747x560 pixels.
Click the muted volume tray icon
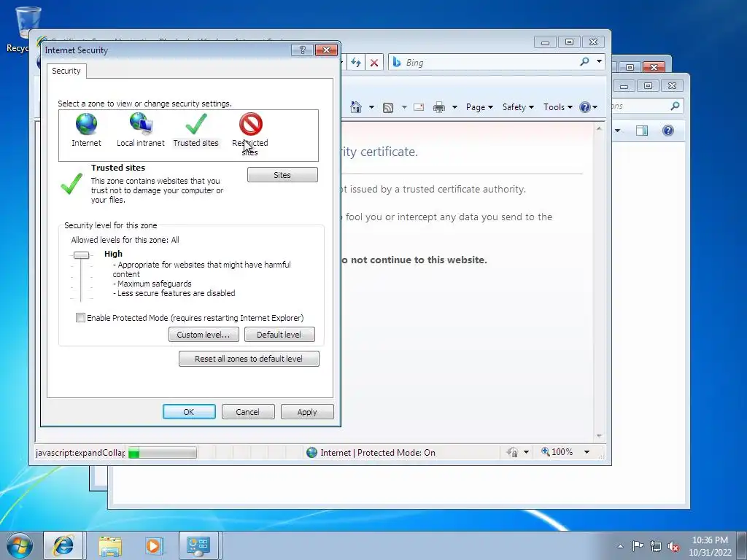673,546
